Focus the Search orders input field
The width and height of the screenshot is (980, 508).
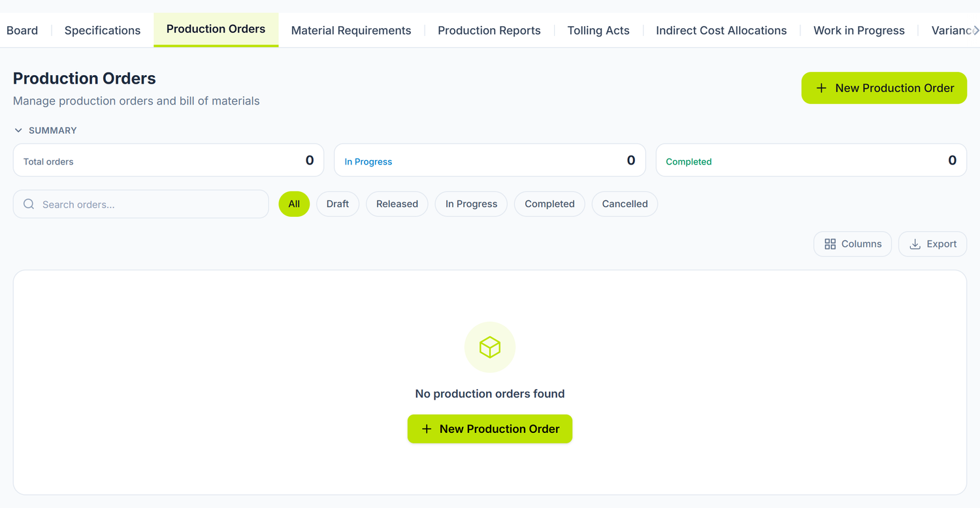141,204
